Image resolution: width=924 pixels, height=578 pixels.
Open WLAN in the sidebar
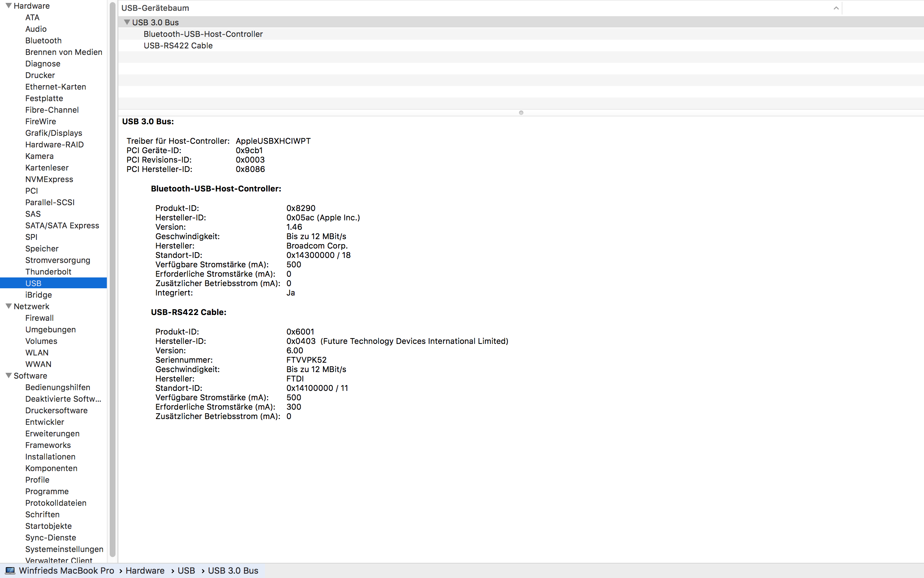coord(37,353)
